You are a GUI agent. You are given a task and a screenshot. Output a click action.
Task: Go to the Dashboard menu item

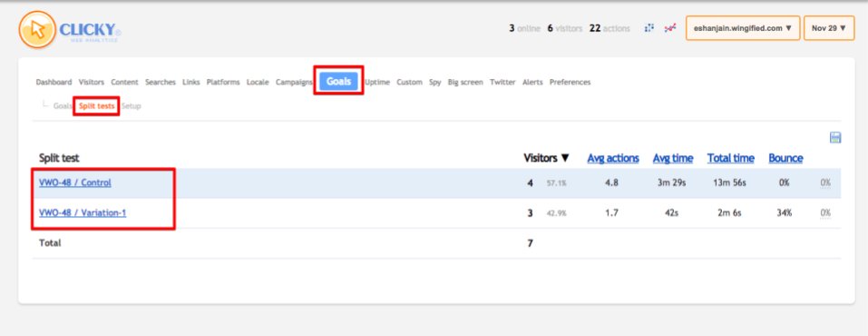pyautogui.click(x=54, y=82)
